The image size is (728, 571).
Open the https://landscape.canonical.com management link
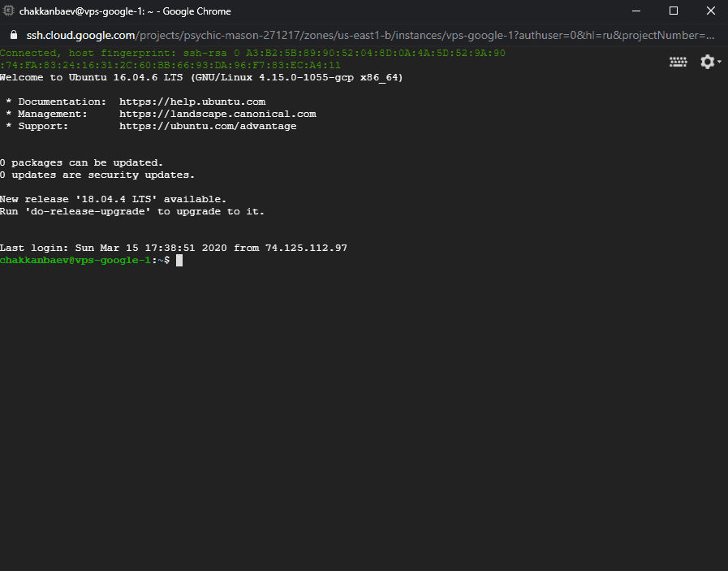click(x=217, y=114)
